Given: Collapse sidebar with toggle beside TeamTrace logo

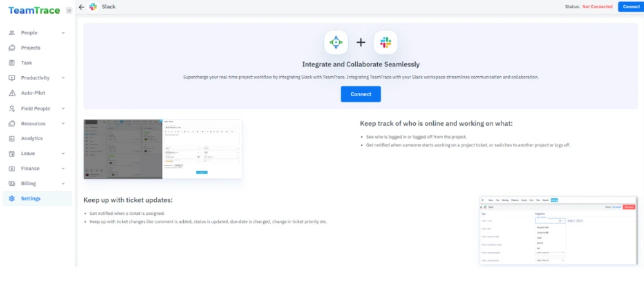Looking at the screenshot, I should (68, 11).
